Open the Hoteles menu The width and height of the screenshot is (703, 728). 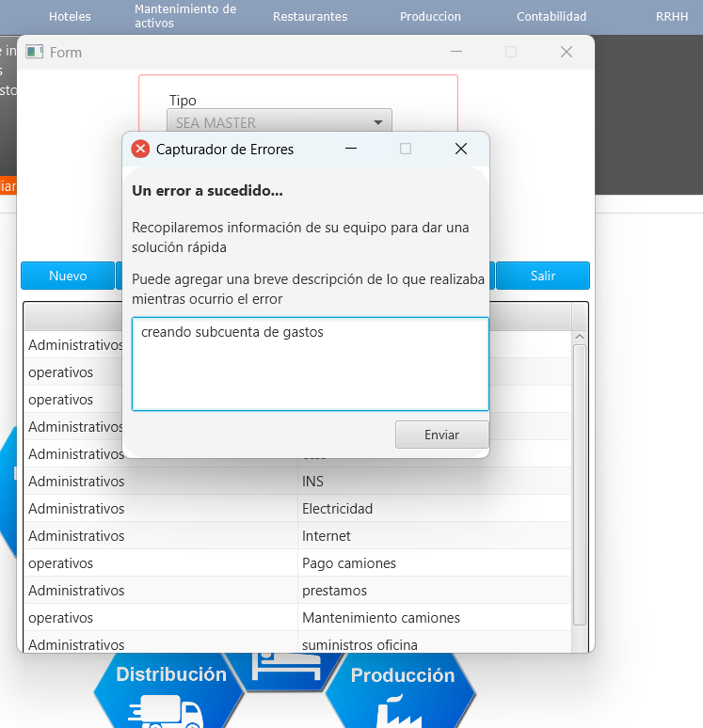point(71,17)
